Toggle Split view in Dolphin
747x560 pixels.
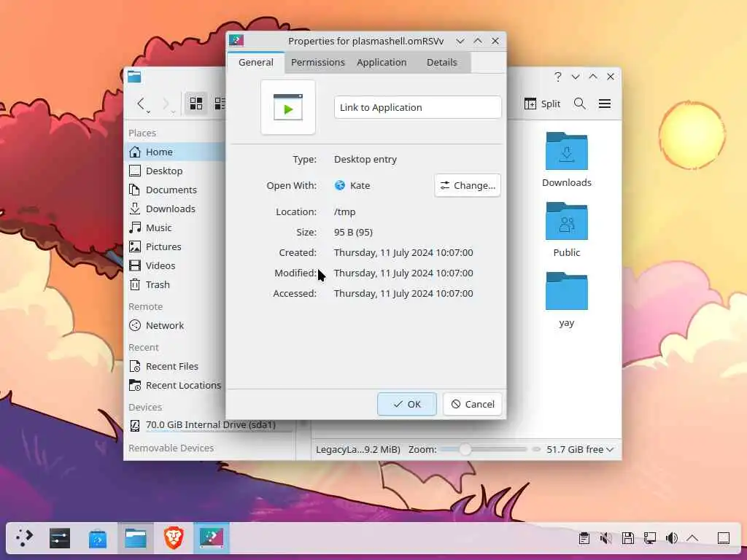(542, 104)
